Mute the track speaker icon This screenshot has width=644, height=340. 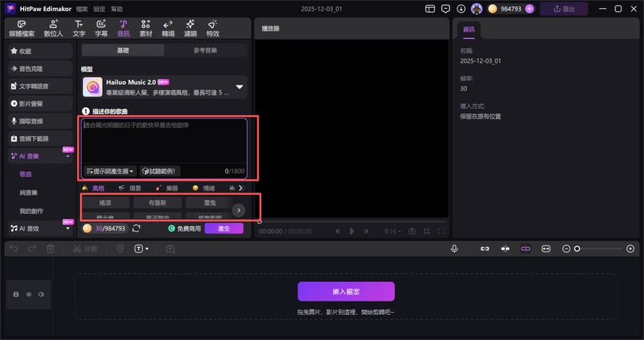pos(41,295)
